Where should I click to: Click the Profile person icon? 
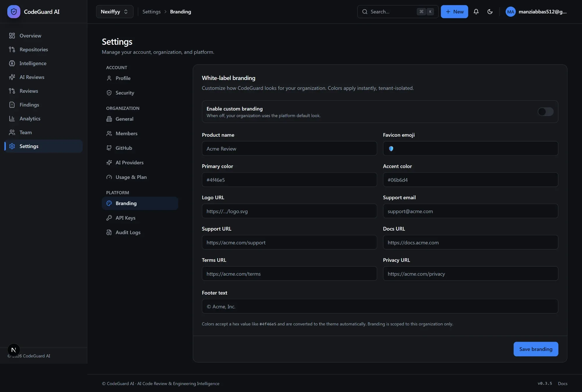pyautogui.click(x=109, y=78)
